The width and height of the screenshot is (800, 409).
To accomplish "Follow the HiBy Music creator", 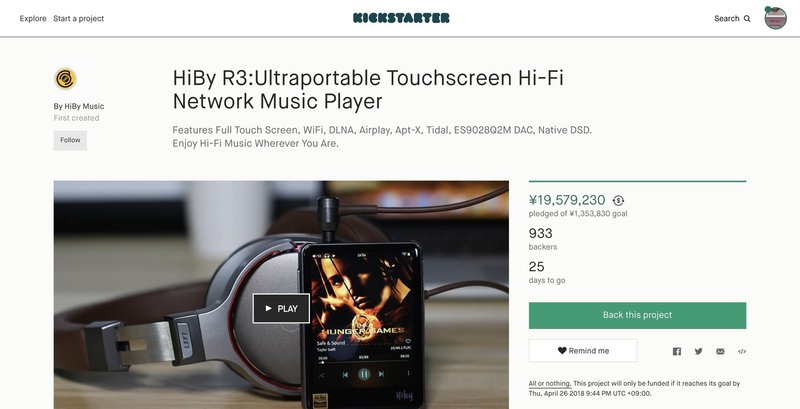I will [70, 140].
